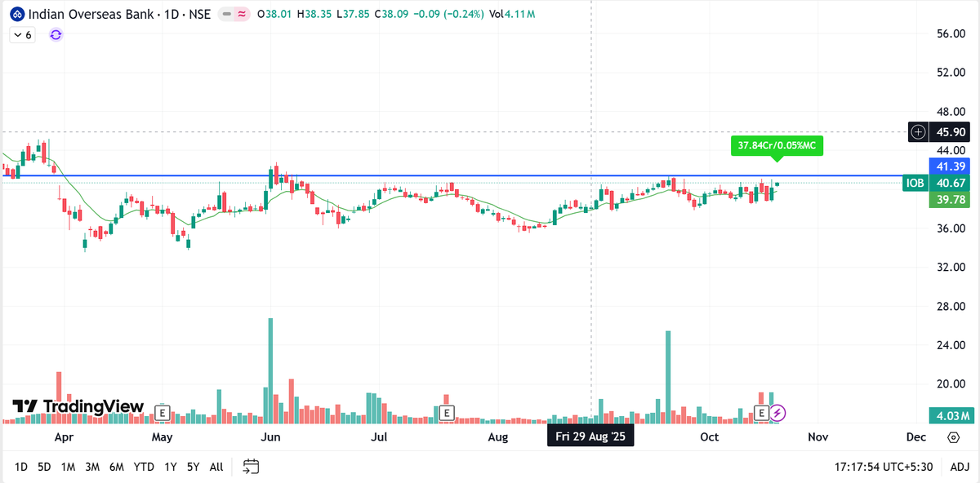The width and height of the screenshot is (980, 483).
Task: Click the Jul label on time axis
Action: 379,437
